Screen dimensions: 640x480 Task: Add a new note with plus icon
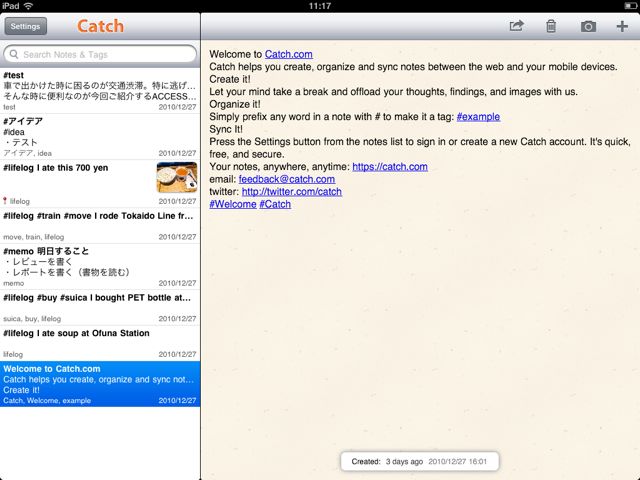pyautogui.click(x=622, y=26)
